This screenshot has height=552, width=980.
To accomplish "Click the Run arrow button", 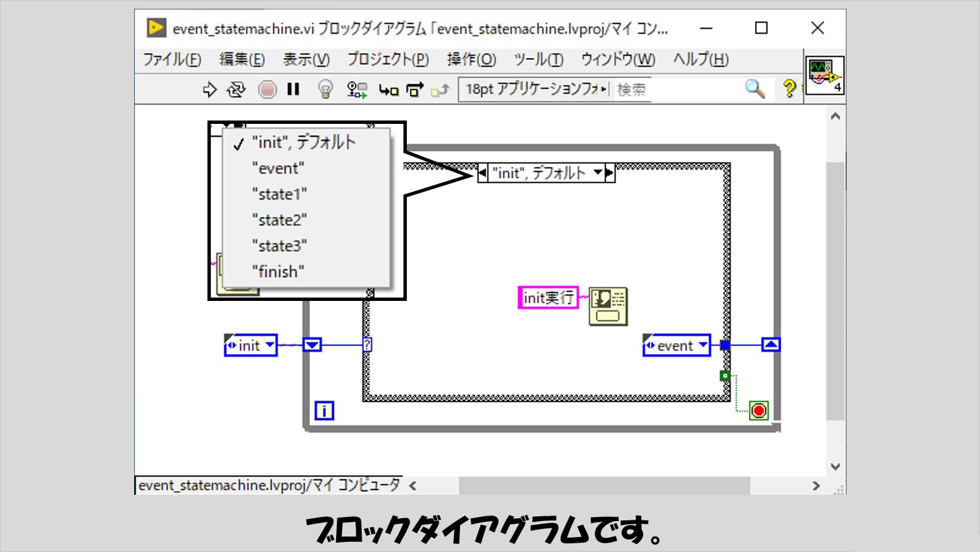I will pyautogui.click(x=210, y=90).
